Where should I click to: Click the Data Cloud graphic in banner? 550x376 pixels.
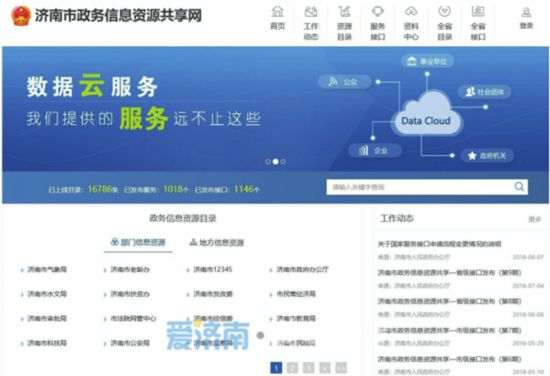click(x=426, y=114)
